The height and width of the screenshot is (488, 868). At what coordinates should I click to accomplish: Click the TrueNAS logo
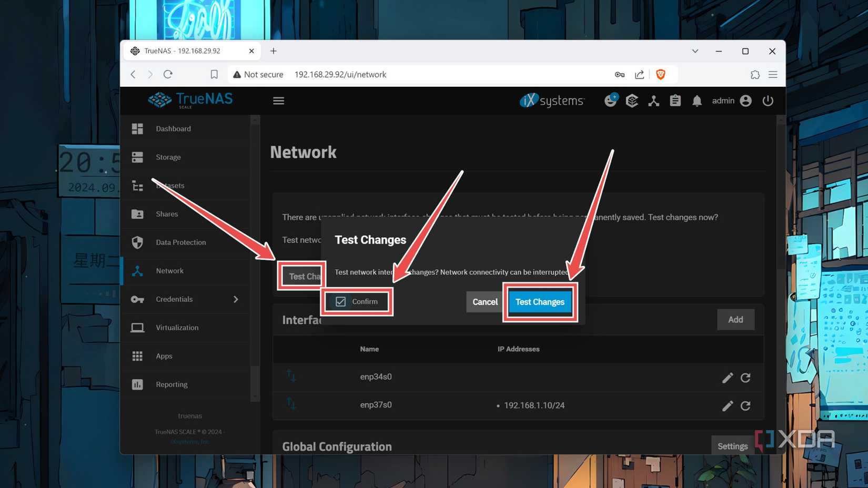pyautogui.click(x=190, y=100)
